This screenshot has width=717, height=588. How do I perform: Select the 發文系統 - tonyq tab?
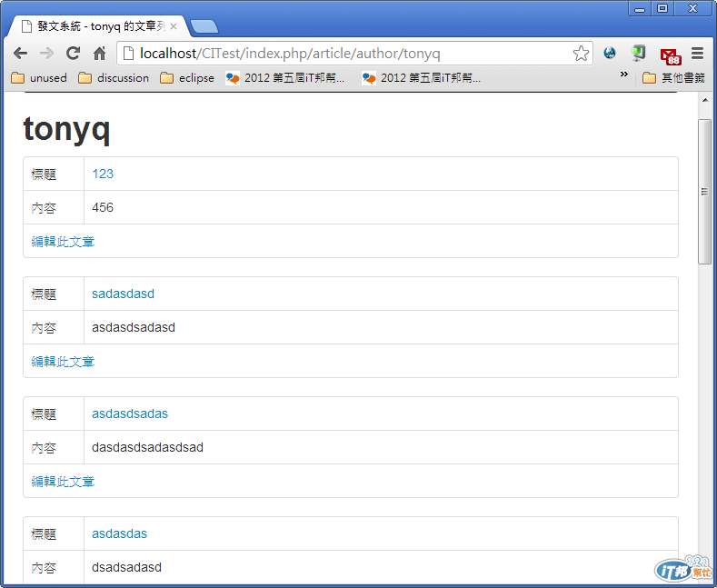(97, 26)
